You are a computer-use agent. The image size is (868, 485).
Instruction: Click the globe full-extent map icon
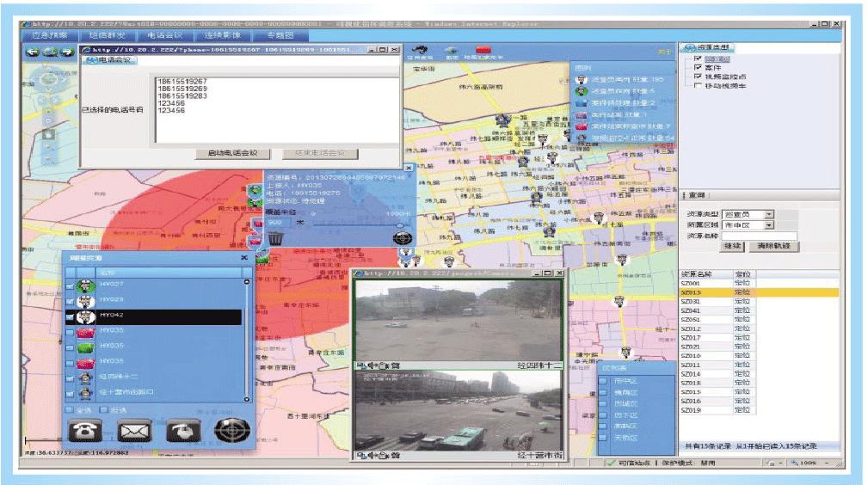50,52
